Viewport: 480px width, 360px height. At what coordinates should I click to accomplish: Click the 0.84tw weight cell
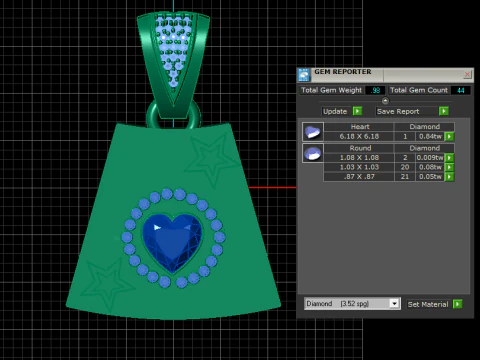430,136
